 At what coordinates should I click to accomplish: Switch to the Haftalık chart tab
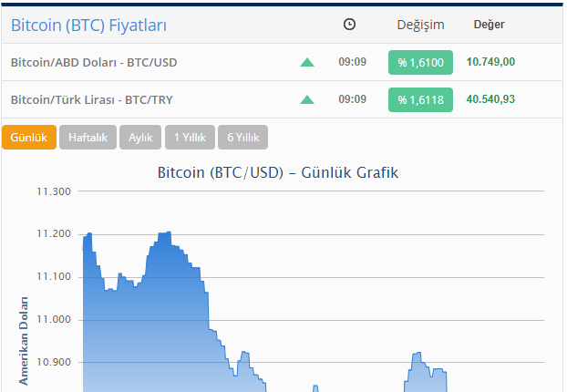(x=88, y=138)
